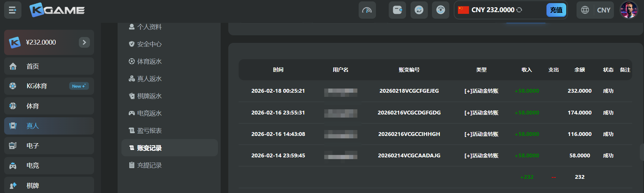
Task: Click the chess piece icon next to 棋牌
Action: 13,186
